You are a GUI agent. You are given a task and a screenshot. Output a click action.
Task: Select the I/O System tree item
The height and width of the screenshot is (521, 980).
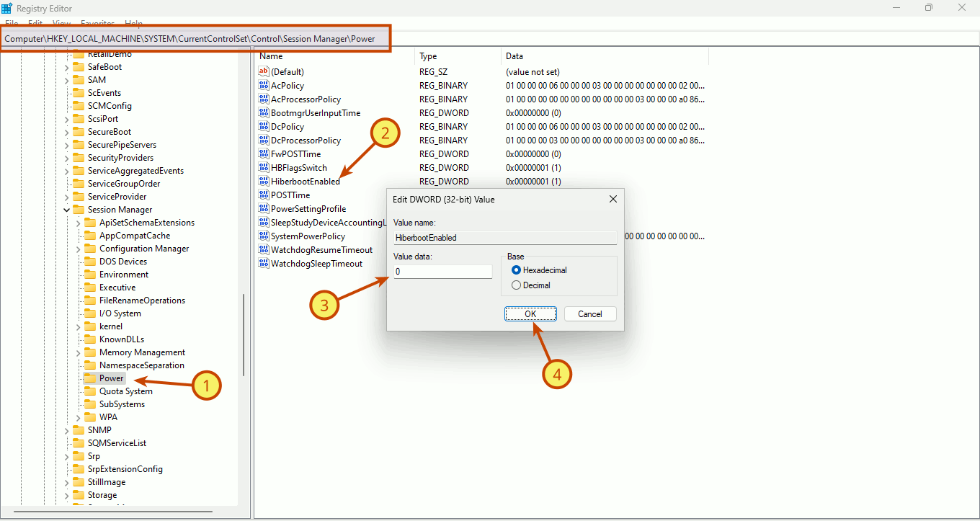click(x=120, y=313)
